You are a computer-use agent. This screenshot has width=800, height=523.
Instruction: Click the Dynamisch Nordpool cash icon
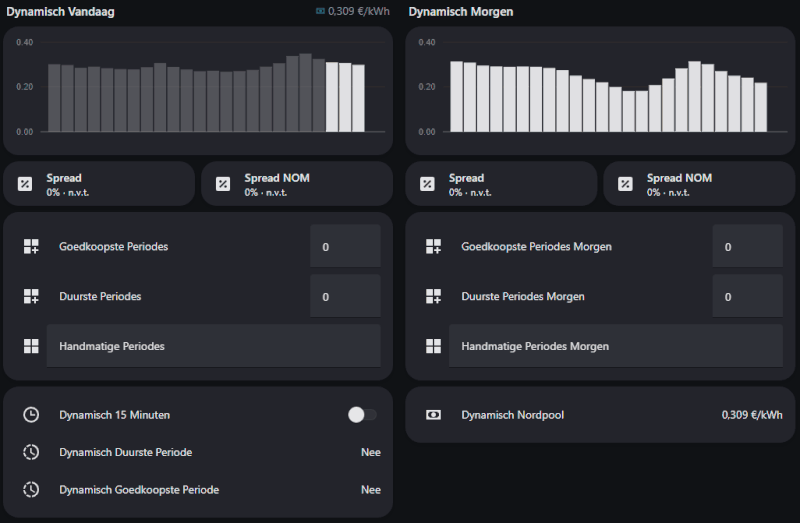pos(433,414)
